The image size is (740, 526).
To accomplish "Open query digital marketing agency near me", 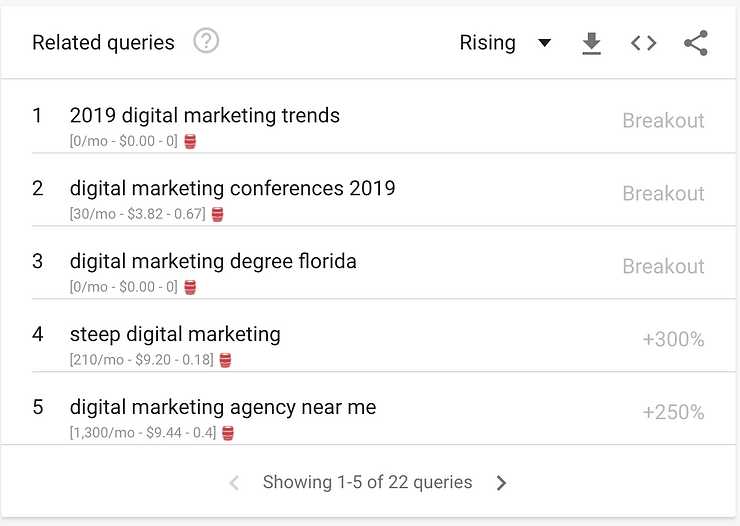I will 223,407.
